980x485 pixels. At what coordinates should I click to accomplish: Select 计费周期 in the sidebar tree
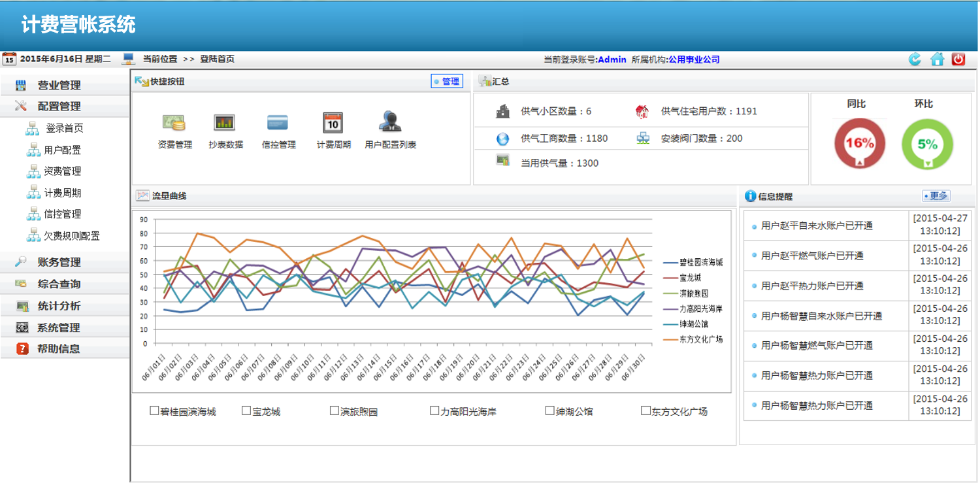pyautogui.click(x=63, y=193)
